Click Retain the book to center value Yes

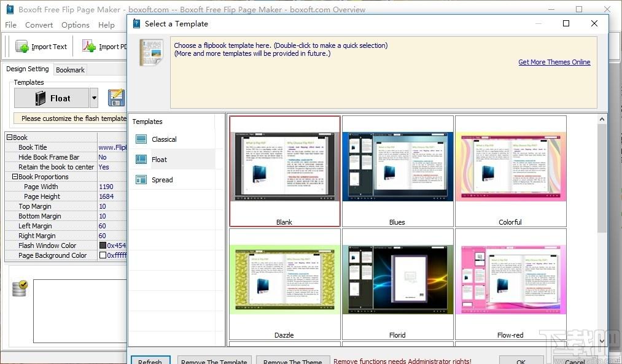104,167
